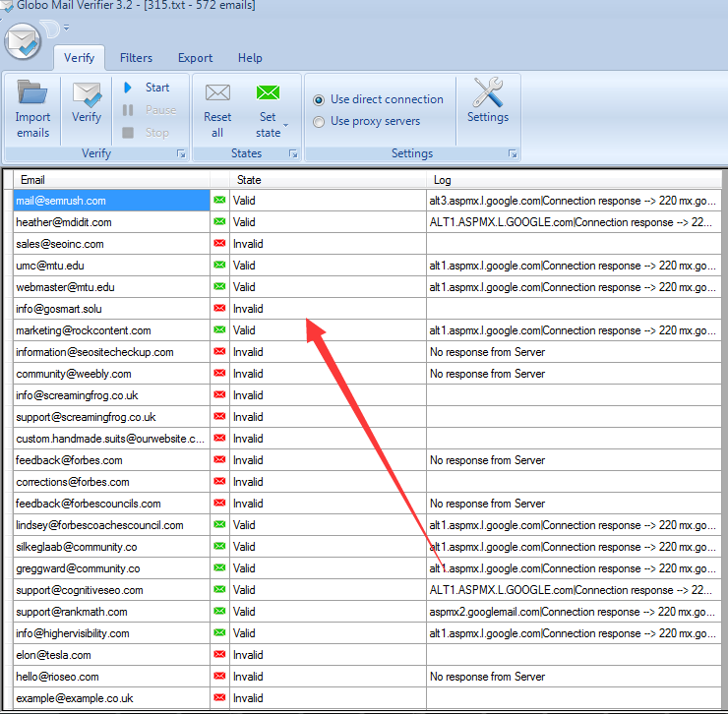Screen dimensions: 728x714
Task: Click the green valid icon for silkeglaab@community.co
Action: click(219, 546)
